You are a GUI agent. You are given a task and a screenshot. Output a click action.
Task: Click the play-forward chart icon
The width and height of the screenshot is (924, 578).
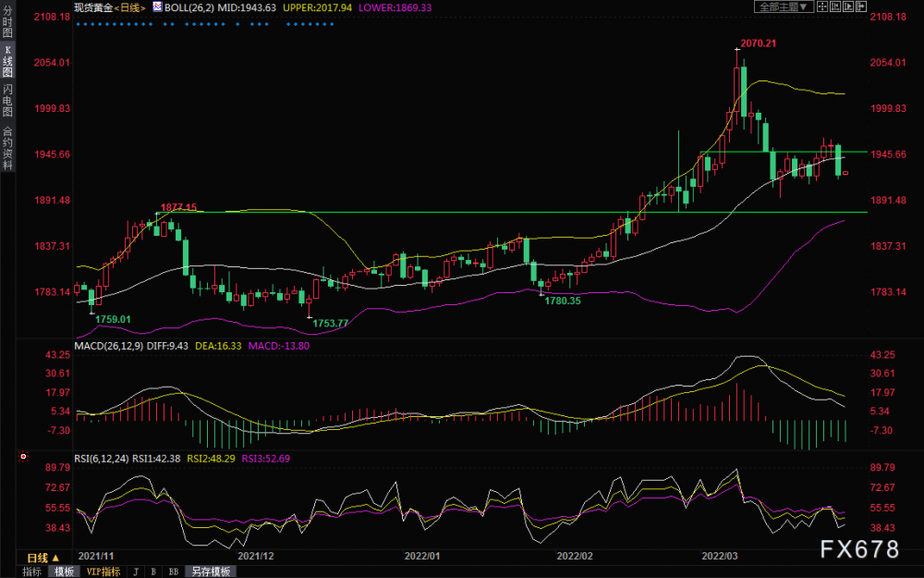[848, 6]
